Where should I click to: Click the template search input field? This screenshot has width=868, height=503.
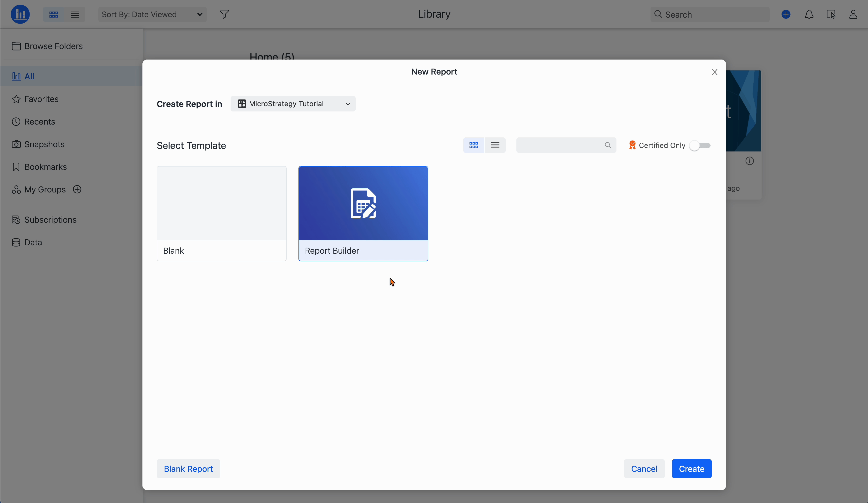click(x=560, y=145)
